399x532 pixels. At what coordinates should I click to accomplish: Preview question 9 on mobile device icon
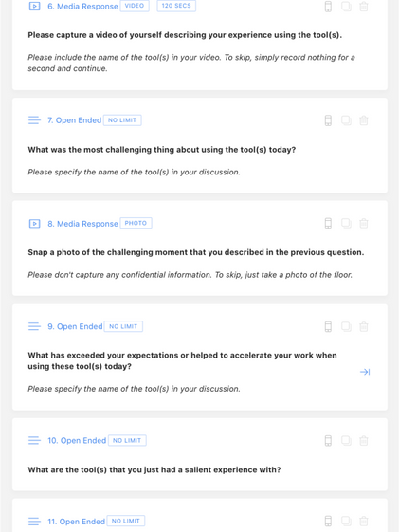[x=328, y=326]
